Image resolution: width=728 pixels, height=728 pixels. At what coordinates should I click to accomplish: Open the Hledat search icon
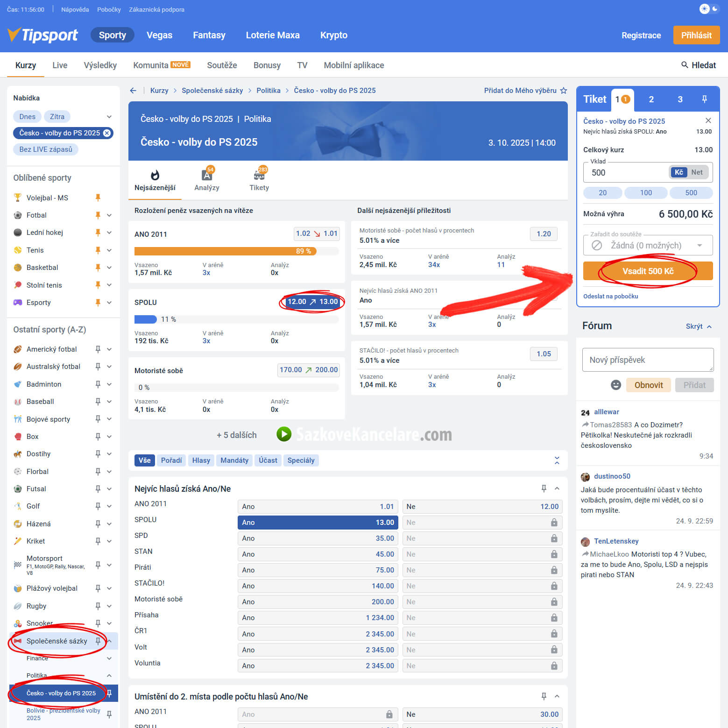click(685, 65)
